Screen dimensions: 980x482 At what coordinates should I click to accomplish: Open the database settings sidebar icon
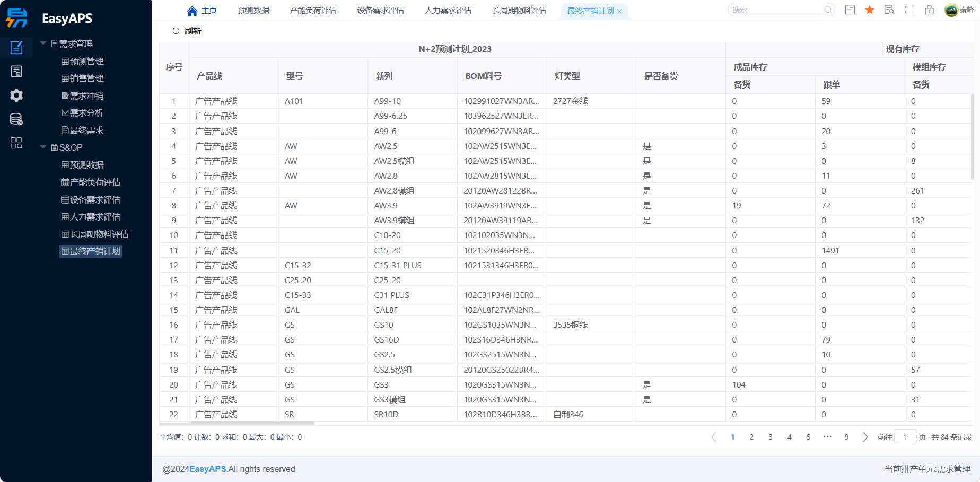pyautogui.click(x=16, y=119)
